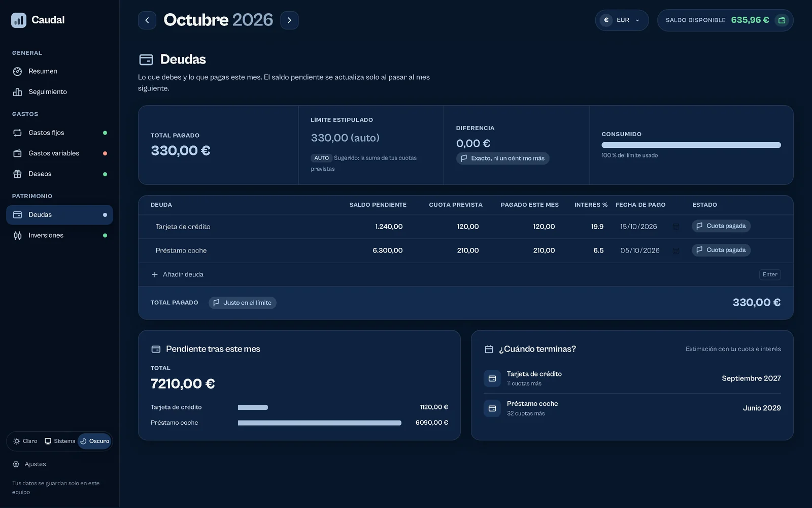Click the plus icon to add debt
Image resolution: width=812 pixels, height=508 pixels.
(155, 274)
